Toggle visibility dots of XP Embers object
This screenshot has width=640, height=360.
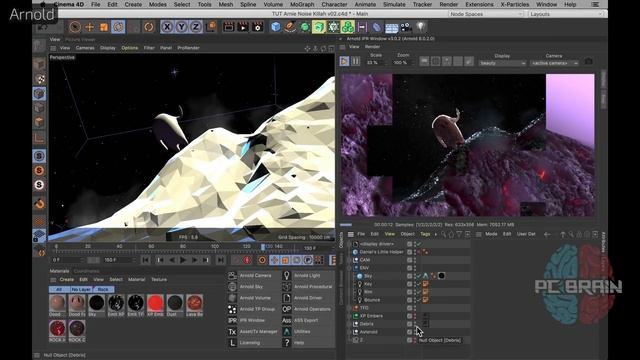(x=416, y=316)
